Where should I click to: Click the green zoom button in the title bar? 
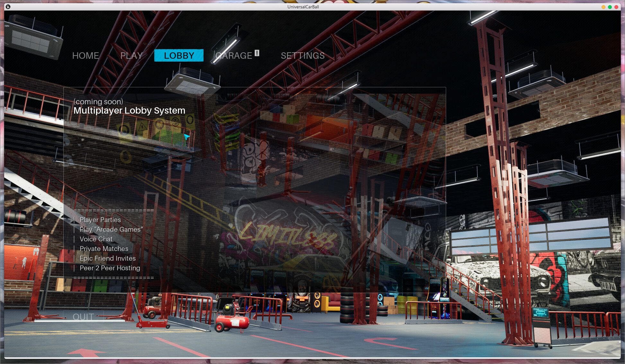(x=610, y=6)
